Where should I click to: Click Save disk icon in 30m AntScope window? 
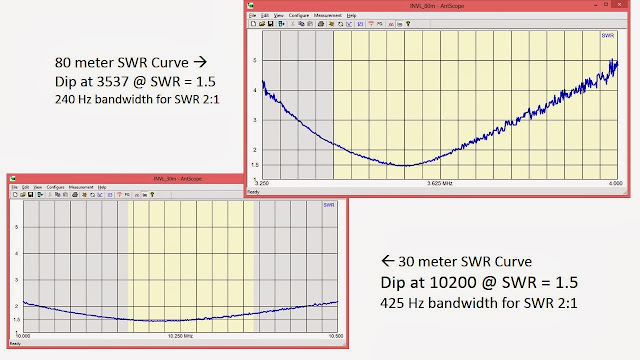tap(31, 195)
